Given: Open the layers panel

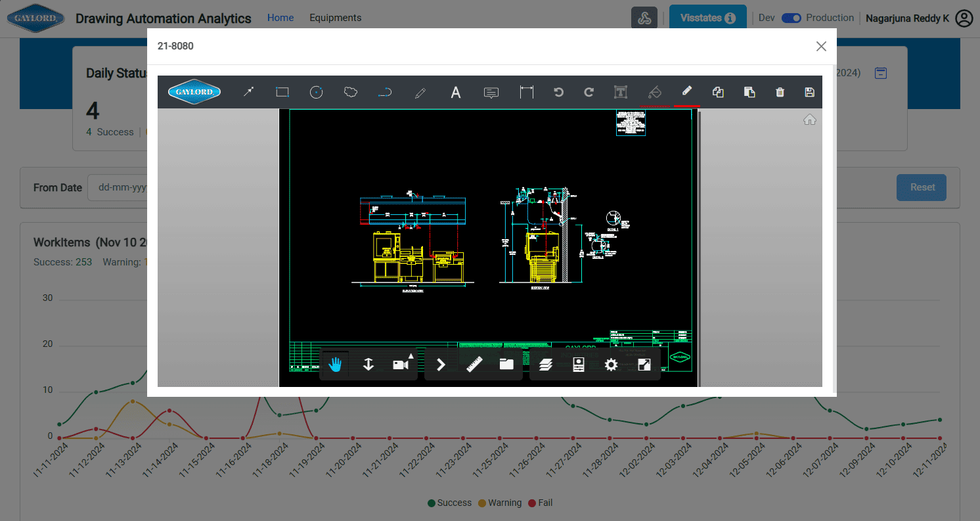Looking at the screenshot, I should (545, 364).
